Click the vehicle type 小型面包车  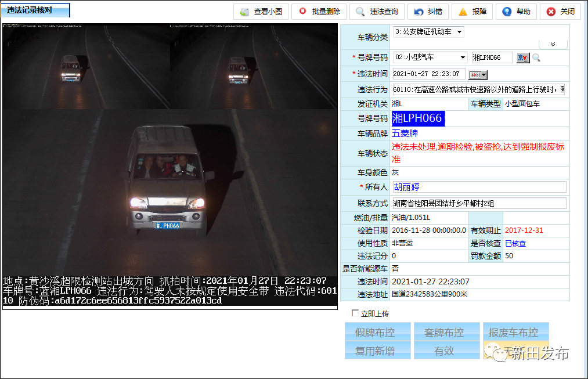click(522, 104)
